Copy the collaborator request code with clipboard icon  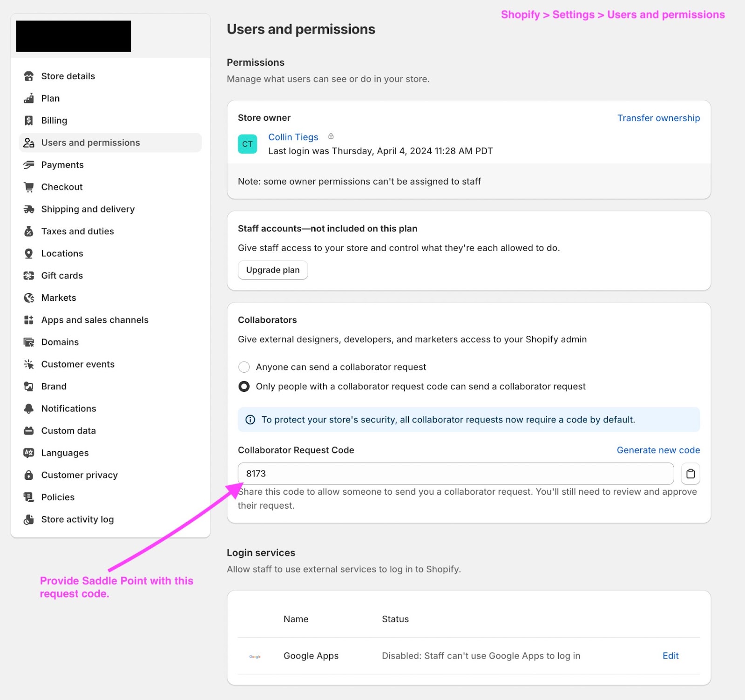690,474
